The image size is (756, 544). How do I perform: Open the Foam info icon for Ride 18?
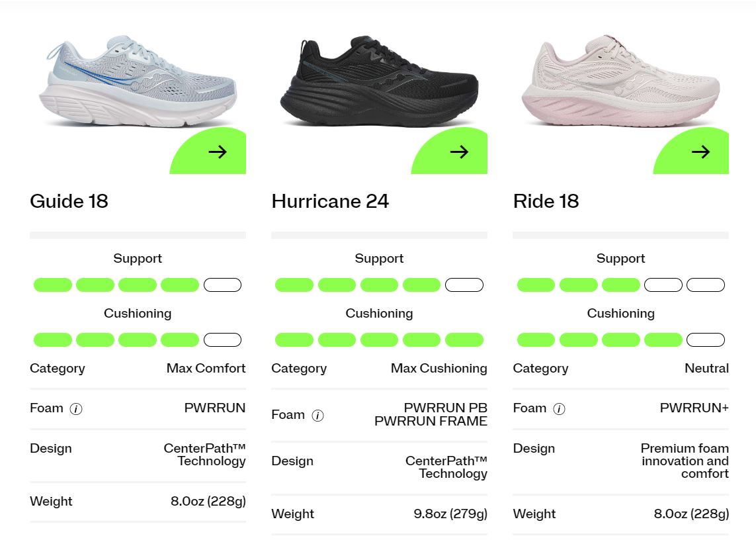coord(560,409)
